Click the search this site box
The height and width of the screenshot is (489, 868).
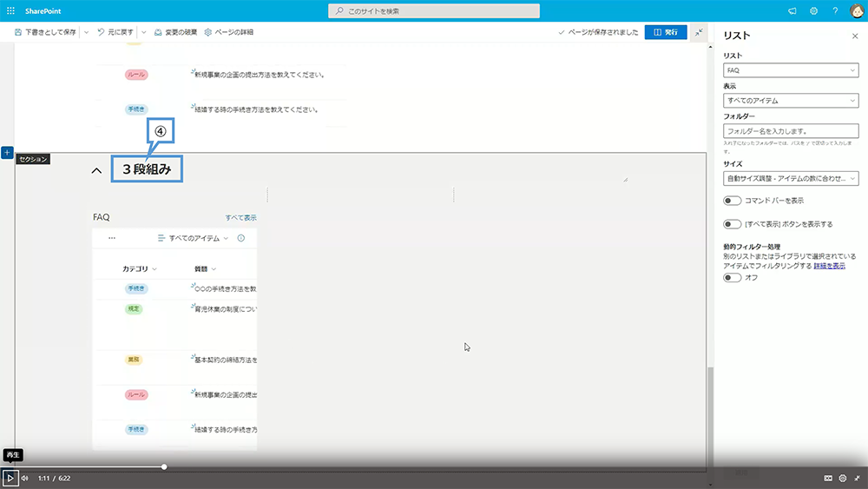click(x=433, y=11)
